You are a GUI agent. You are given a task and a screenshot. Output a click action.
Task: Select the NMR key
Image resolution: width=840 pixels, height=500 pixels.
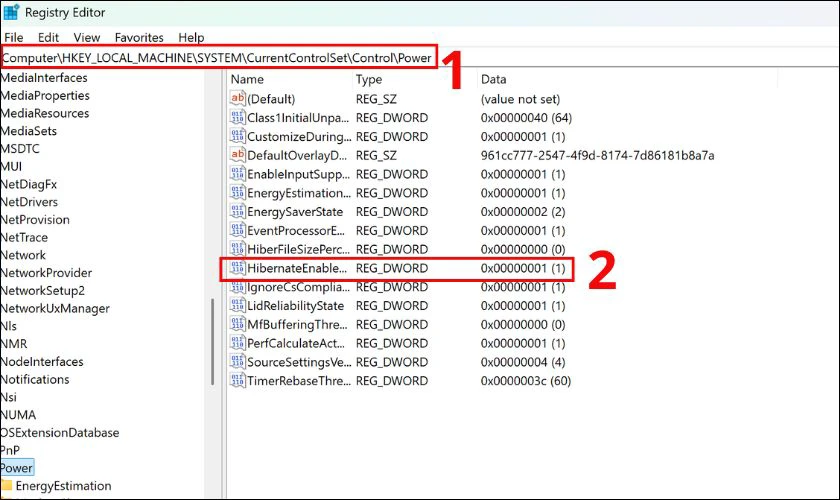point(14,344)
